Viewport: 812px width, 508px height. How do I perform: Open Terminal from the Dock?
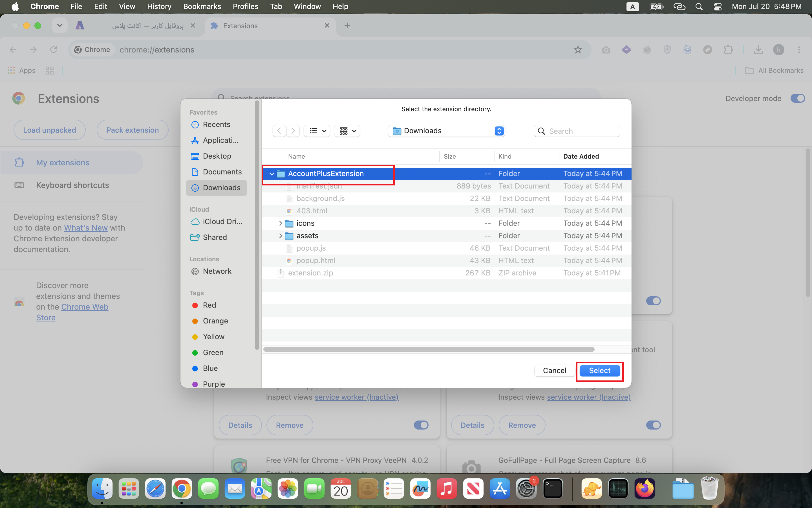(x=553, y=489)
